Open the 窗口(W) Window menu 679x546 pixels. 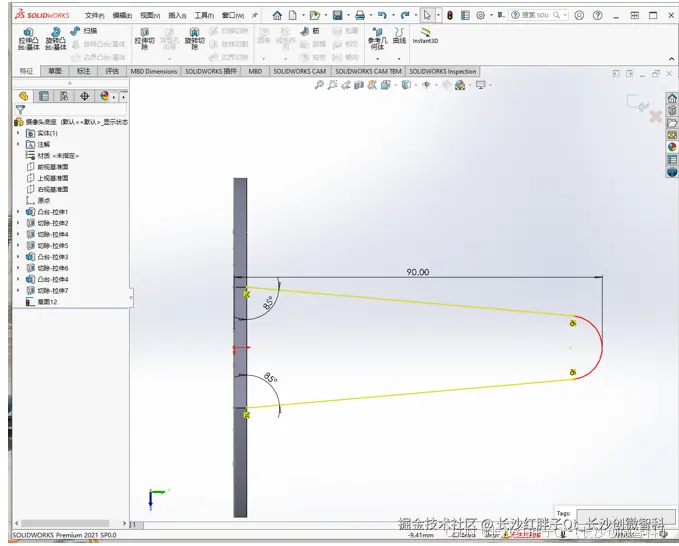coord(233,15)
